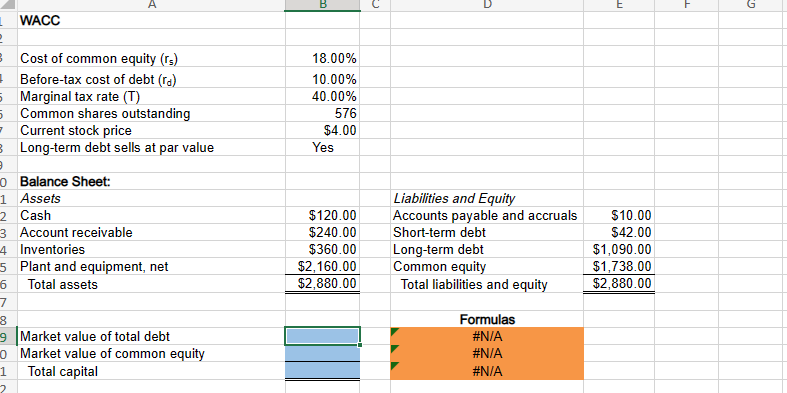Click the $120.00 cash value
This screenshot has width=787, height=393.
[x=323, y=216]
